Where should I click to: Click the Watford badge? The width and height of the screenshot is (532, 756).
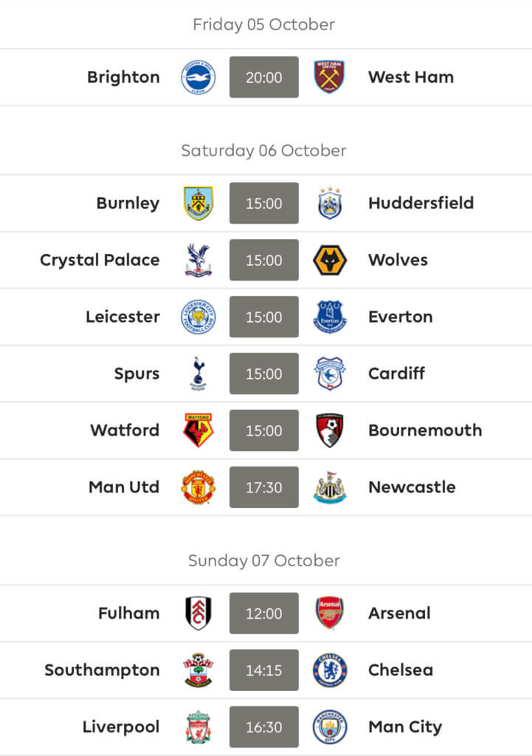[198, 430]
